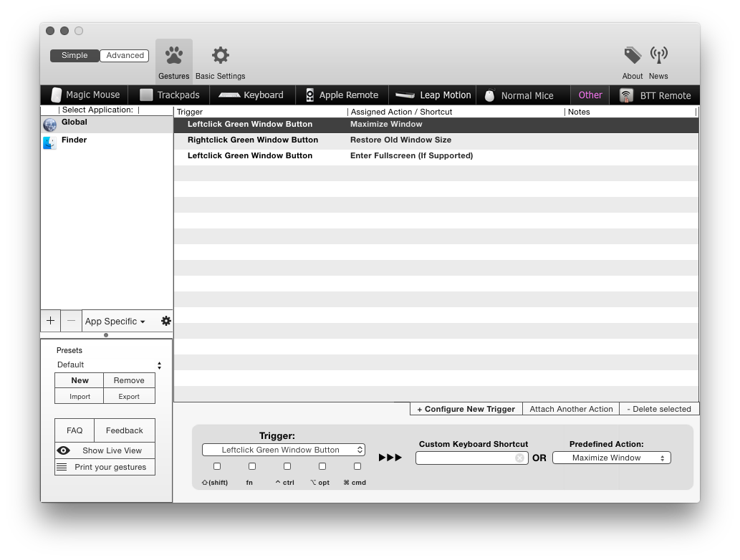Toggle the opt modifier checkbox
This screenshot has width=740, height=560.
(x=322, y=466)
